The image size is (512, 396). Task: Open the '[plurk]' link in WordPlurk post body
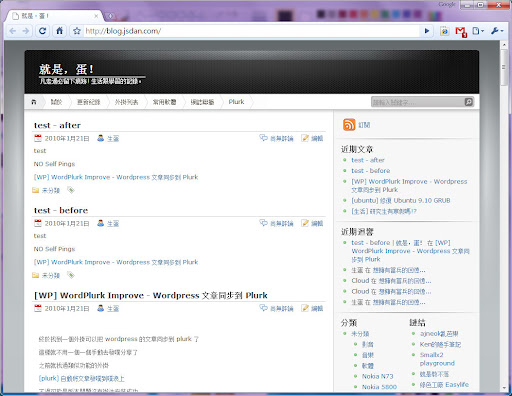[x=82, y=378]
